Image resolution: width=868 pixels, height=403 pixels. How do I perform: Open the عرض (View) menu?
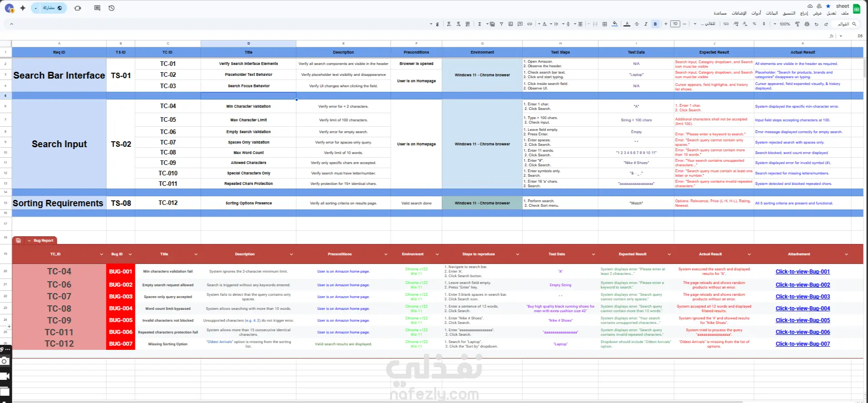click(x=818, y=13)
